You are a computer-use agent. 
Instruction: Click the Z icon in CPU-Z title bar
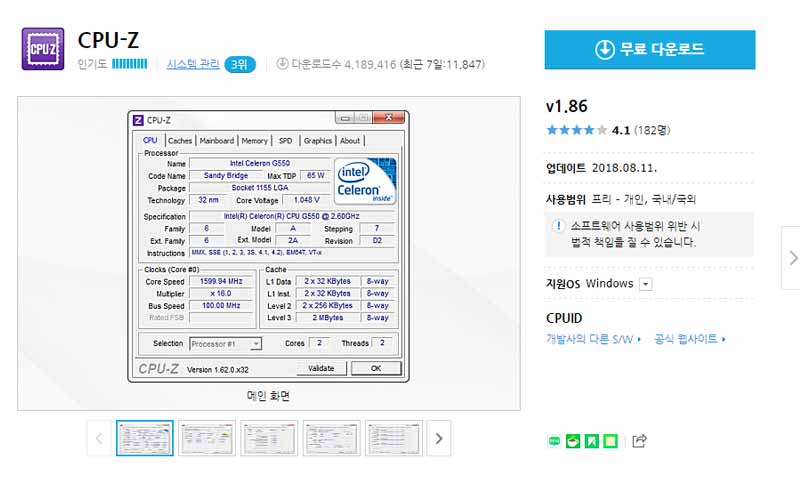tap(138, 120)
